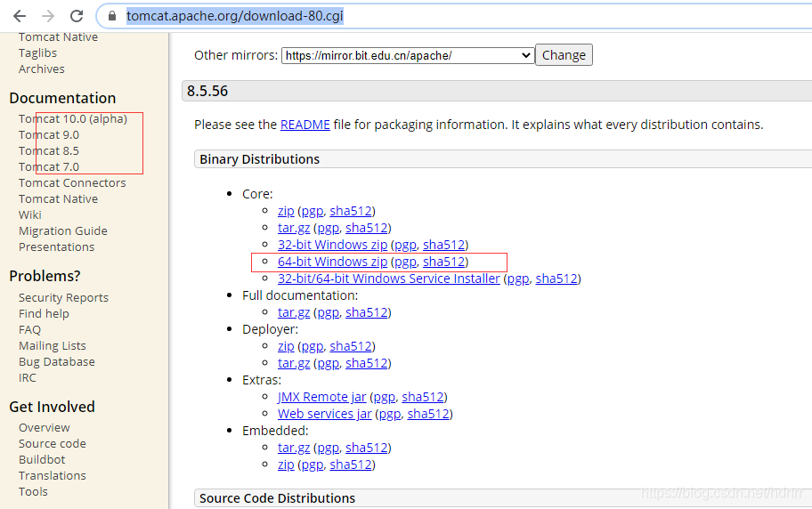The height and width of the screenshot is (509, 812).
Task: Download the Embedded zip
Action: tap(286, 465)
